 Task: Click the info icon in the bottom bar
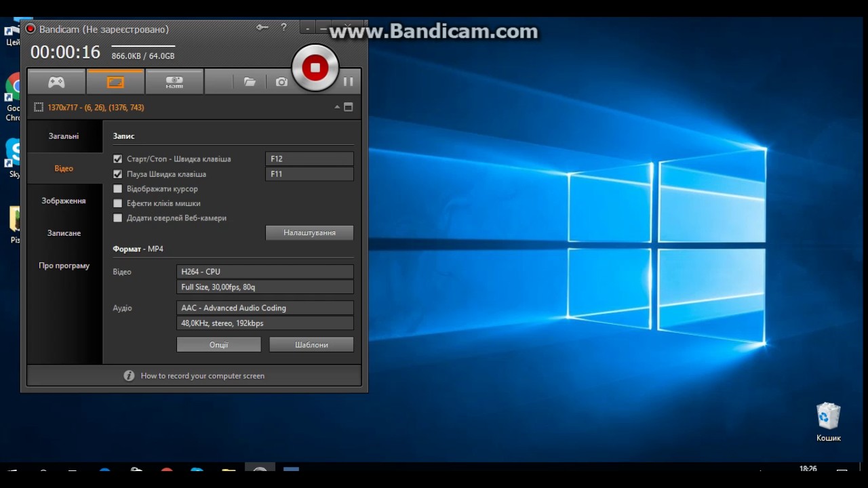pos(129,375)
